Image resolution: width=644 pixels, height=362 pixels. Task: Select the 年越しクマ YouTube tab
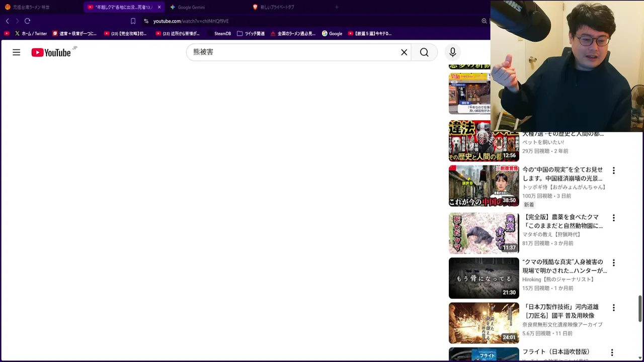[120, 7]
